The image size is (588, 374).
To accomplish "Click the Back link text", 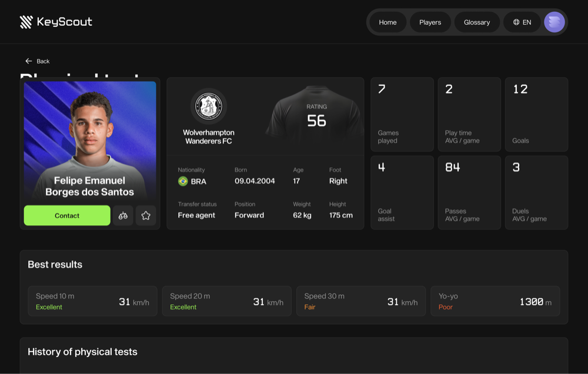I will (x=43, y=61).
